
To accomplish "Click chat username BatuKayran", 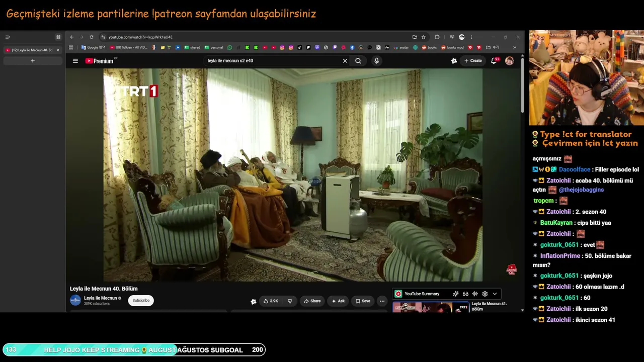I will pos(556,223).
